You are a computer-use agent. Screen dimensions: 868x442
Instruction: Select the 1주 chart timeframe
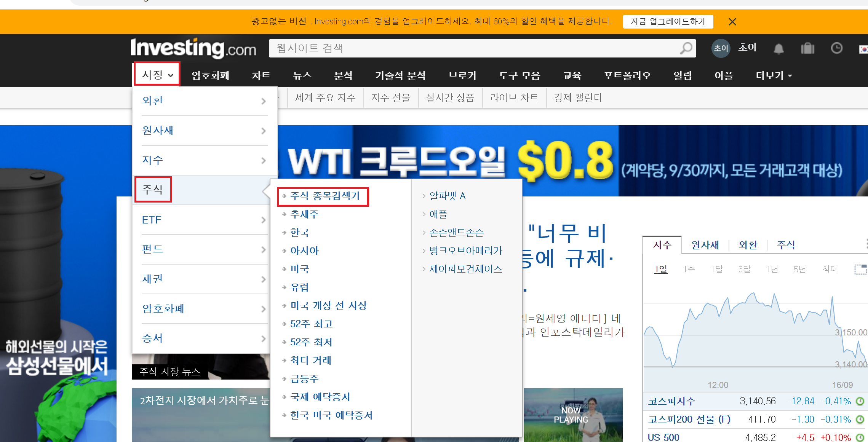(689, 269)
